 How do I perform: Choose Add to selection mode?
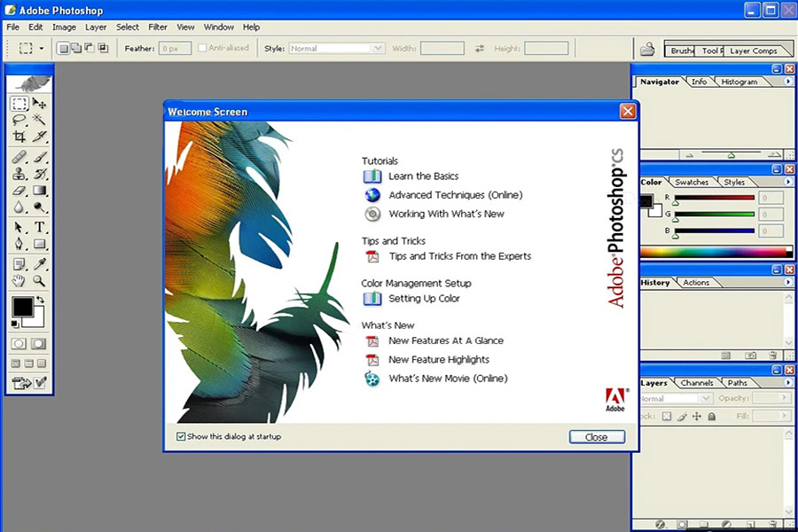(76, 49)
